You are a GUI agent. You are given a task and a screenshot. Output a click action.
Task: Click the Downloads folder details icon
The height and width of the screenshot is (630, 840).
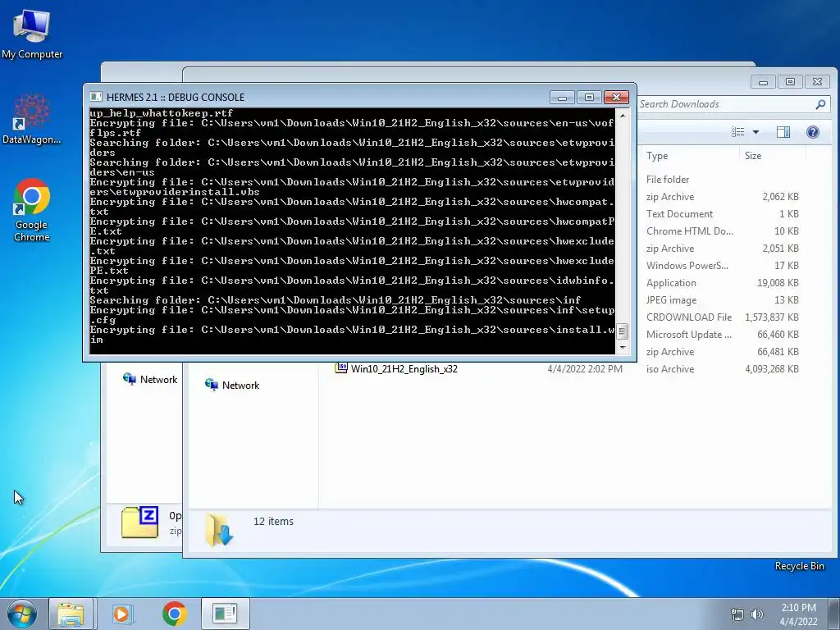click(218, 530)
